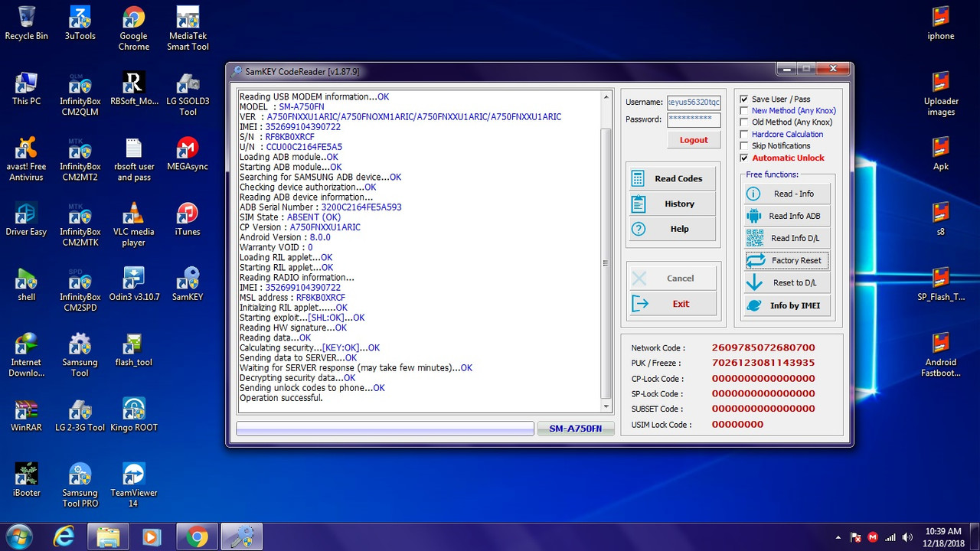
Task: Show hidden system tray icons arrow
Action: 838,538
